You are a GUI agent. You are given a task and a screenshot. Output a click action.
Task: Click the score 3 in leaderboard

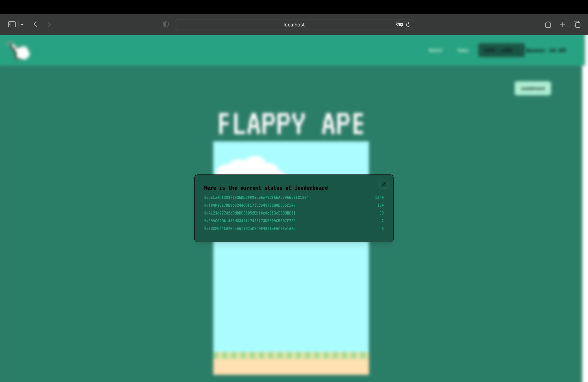[383, 229]
